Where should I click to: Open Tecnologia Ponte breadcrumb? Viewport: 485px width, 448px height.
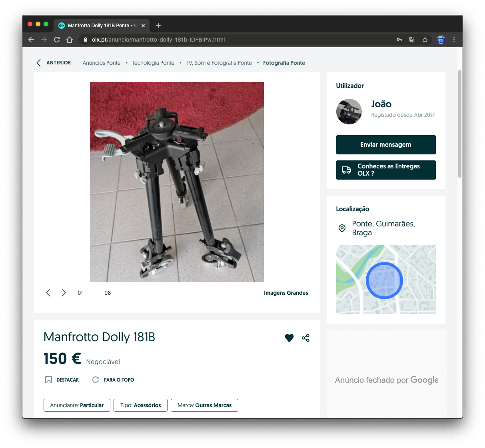click(153, 63)
